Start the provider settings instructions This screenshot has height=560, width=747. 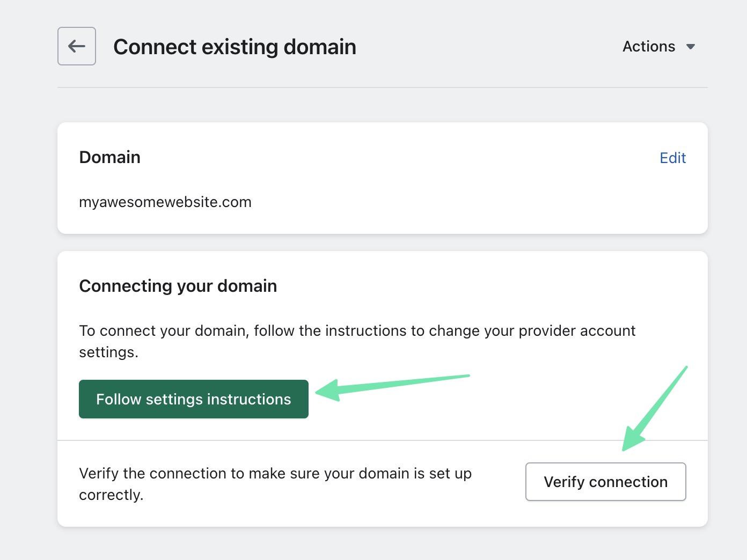click(193, 399)
